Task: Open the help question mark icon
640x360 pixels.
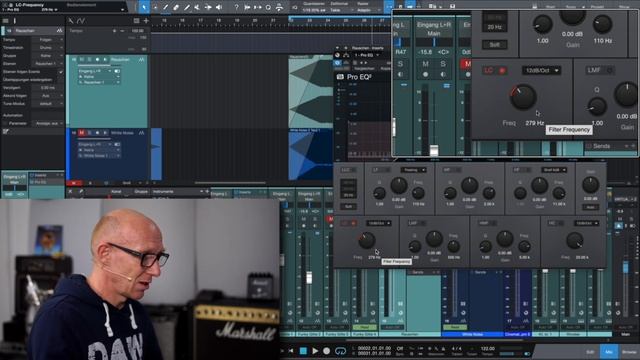Action: 236,7
